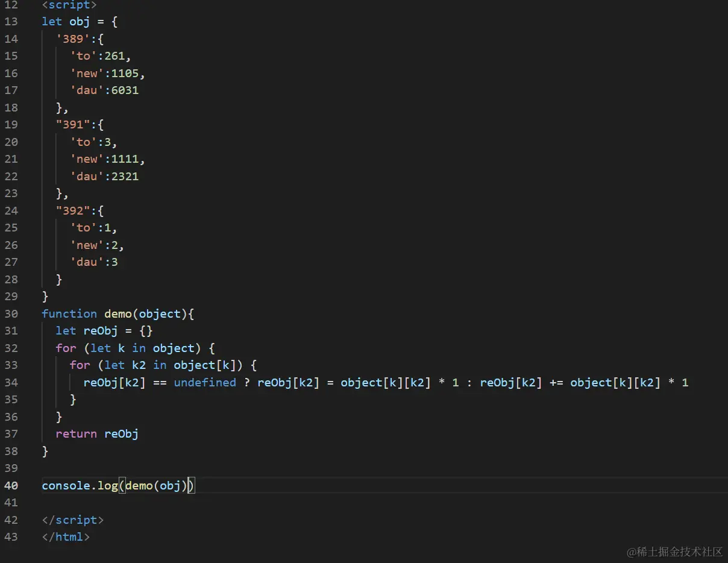Click line number 38 in the gutter

point(11,451)
